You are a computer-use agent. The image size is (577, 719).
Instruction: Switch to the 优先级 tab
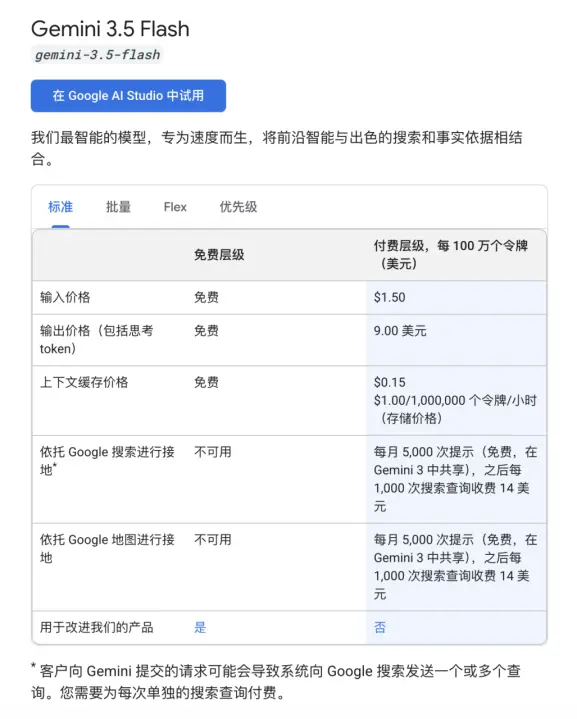coord(238,207)
